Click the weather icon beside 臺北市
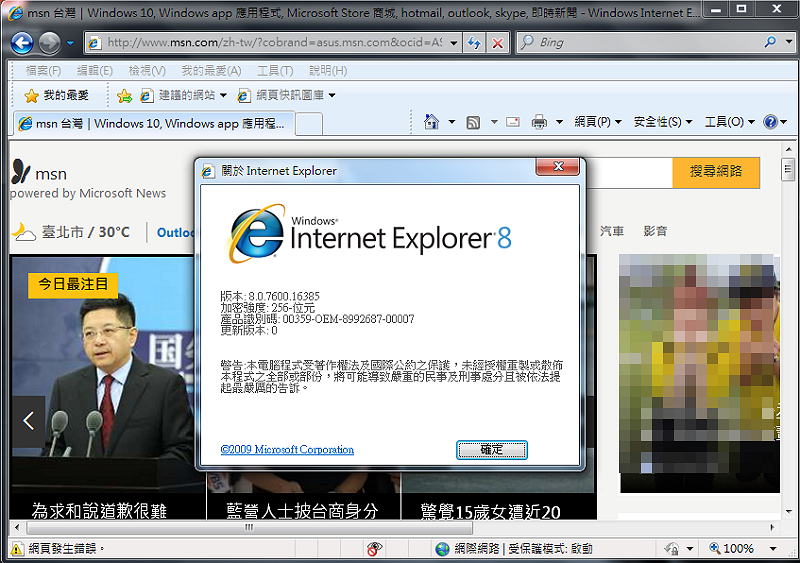 (x=24, y=232)
